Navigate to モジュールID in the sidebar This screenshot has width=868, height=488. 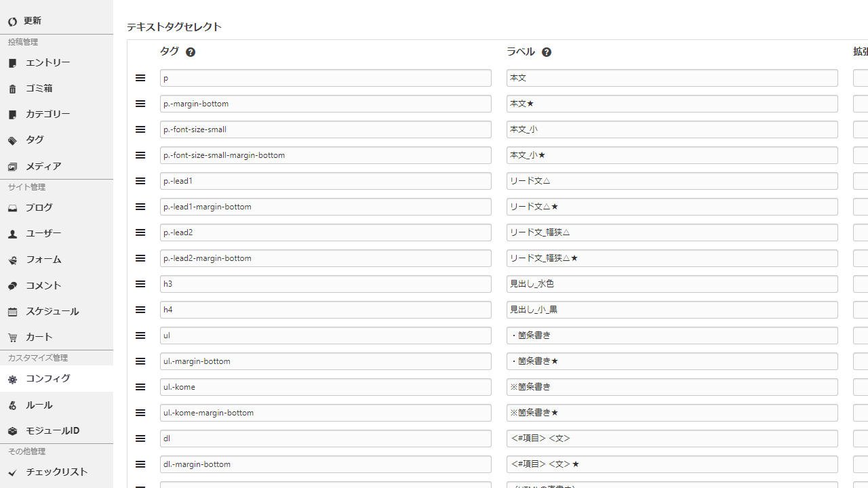point(52,431)
